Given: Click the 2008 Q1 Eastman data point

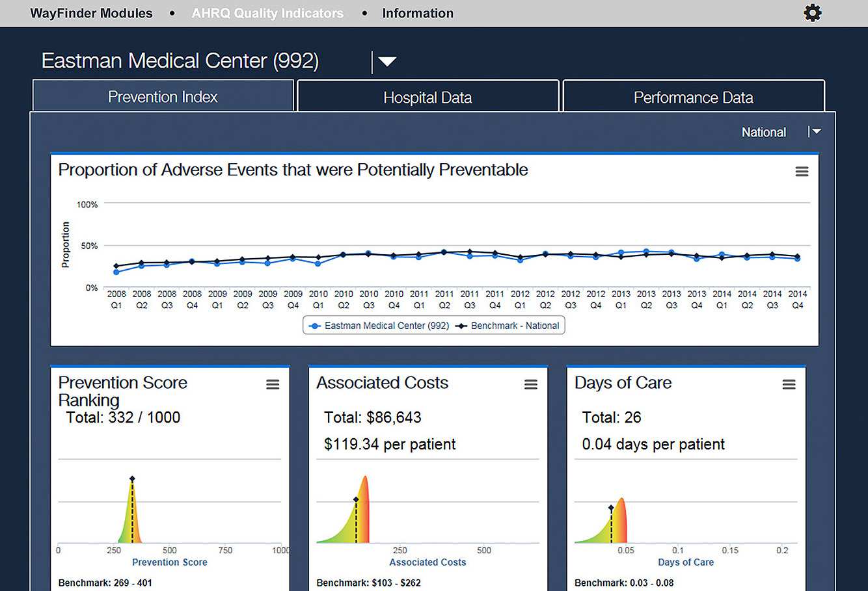Looking at the screenshot, I should [116, 272].
